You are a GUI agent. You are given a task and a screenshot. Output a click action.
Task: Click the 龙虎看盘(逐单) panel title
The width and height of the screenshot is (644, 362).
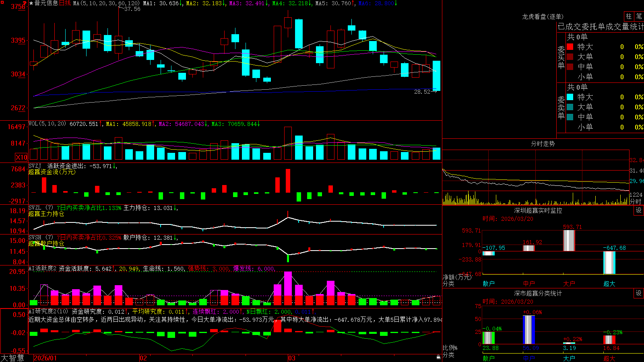click(543, 16)
